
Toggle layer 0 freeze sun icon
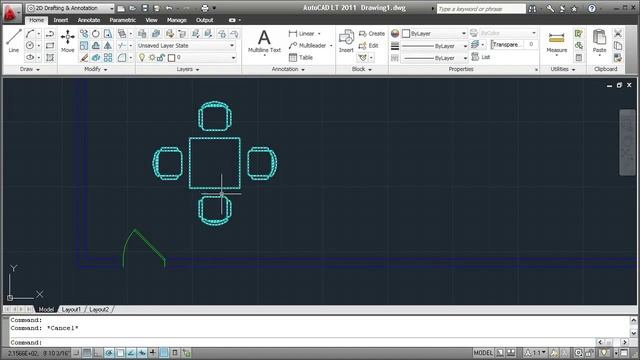pyautogui.click(x=152, y=58)
